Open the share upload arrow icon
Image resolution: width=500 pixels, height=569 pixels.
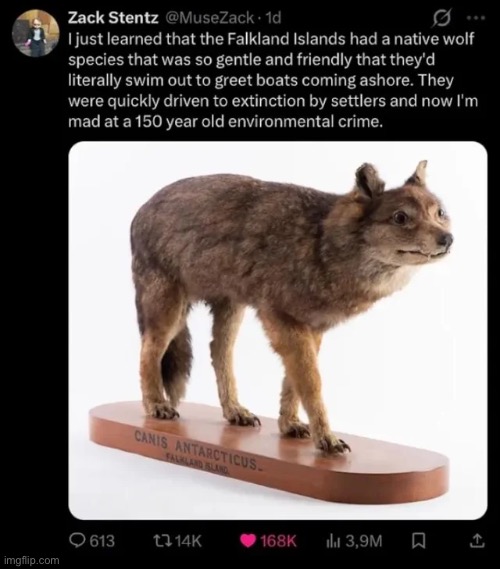(477, 541)
